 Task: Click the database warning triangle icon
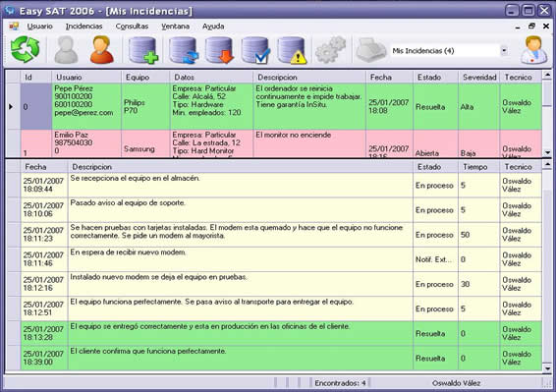coord(292,50)
